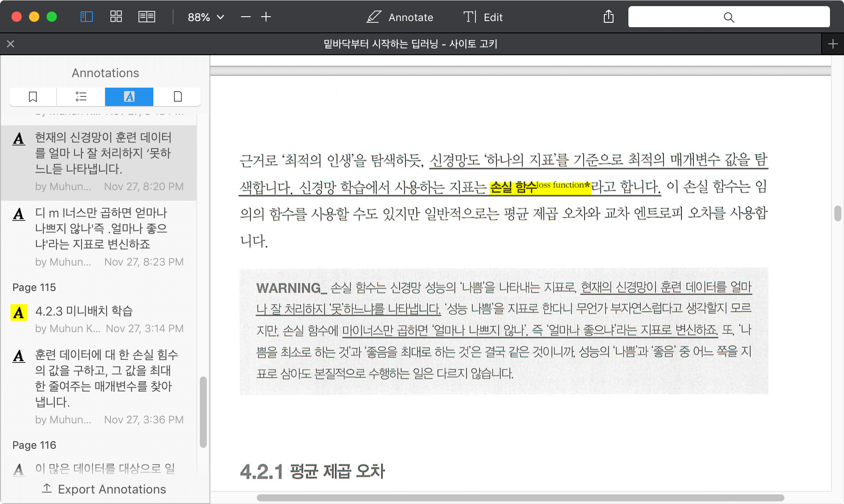Click the horizontal document scrollbar
This screenshot has height=504, width=844.
pos(520,498)
